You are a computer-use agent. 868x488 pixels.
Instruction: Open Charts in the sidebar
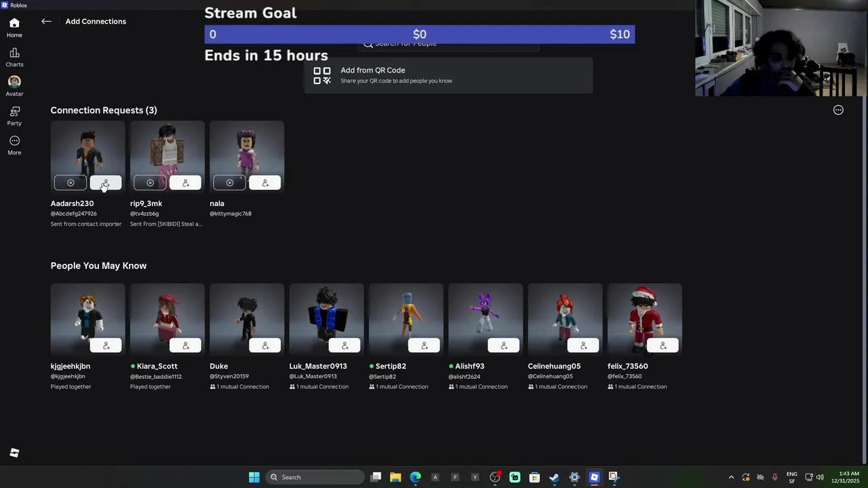coord(14,58)
